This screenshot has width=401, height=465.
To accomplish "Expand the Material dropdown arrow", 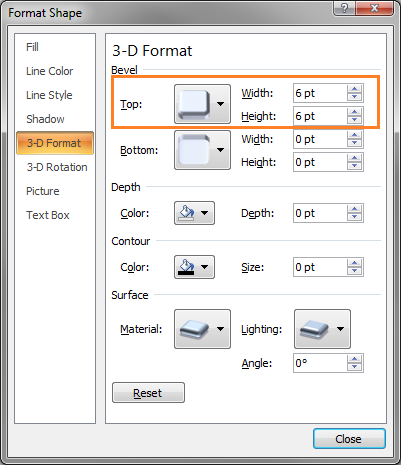I will pos(220,329).
